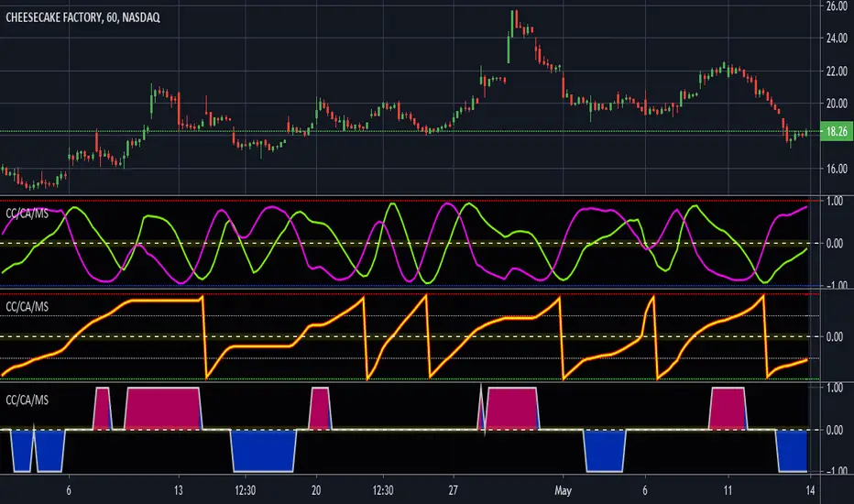Click the CHEESECAKE FACTORY, 60, NASDAQ chart title
The height and width of the screenshot is (504, 854).
[x=82, y=17]
